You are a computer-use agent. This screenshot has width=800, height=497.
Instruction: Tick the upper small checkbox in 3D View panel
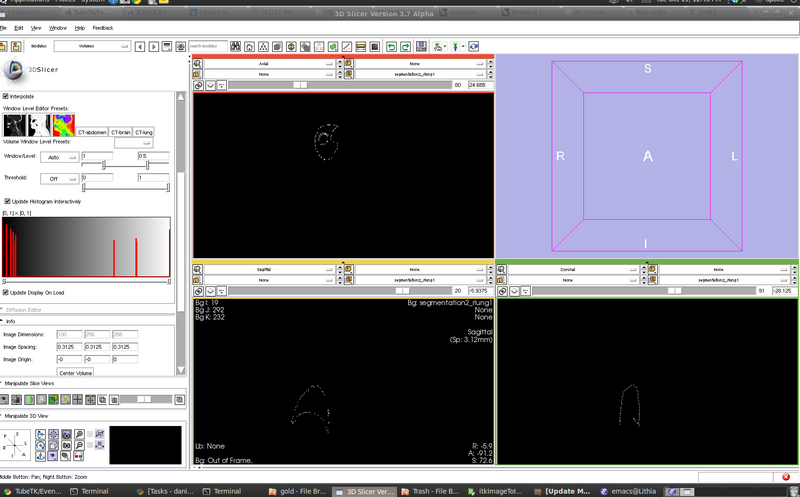point(90,434)
